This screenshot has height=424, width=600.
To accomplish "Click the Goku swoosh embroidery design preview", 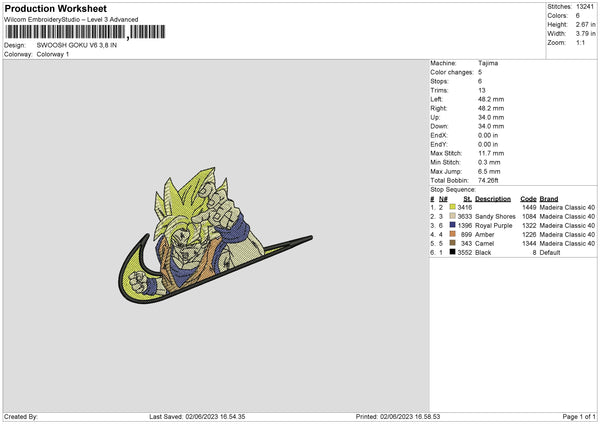I will (x=215, y=236).
